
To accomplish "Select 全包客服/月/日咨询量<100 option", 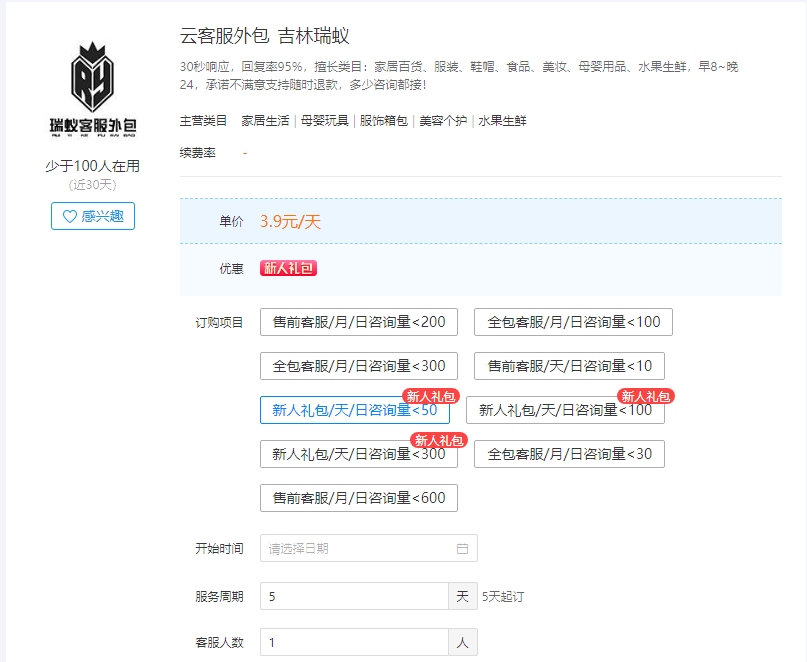I will 573,322.
